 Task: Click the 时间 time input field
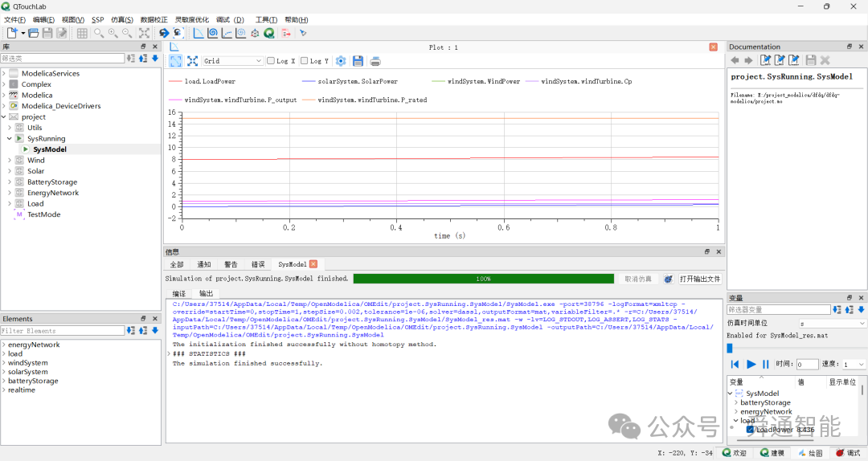807,364
